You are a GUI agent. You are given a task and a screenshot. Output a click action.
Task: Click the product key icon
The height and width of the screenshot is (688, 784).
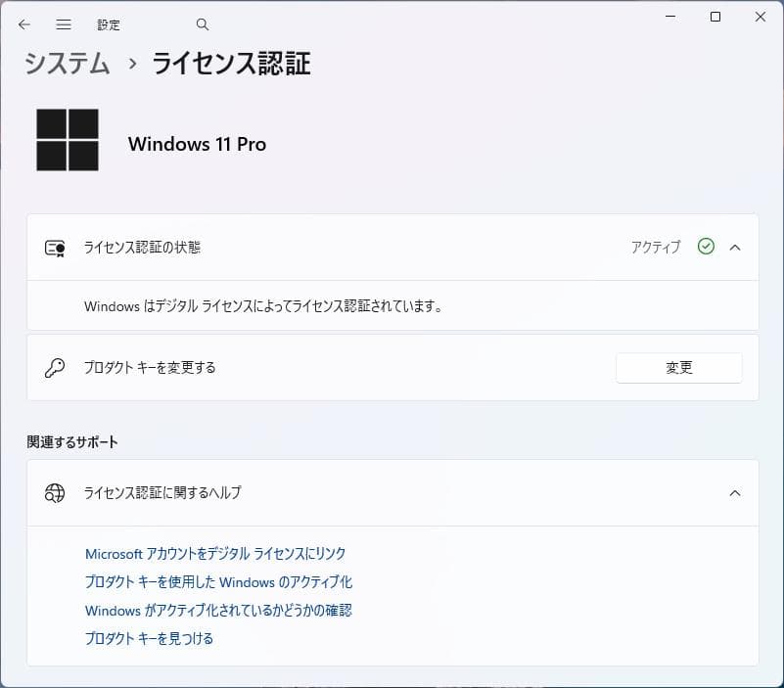(55, 368)
